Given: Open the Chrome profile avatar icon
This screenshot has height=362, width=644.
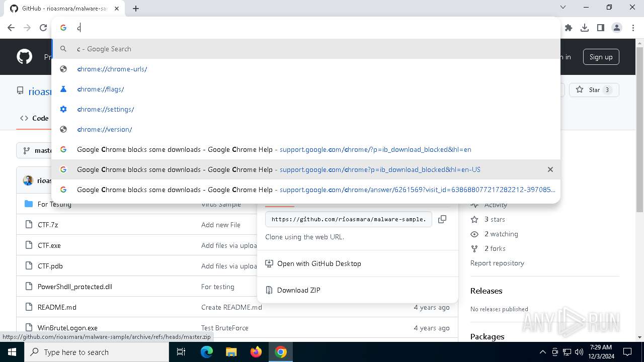Looking at the screenshot, I should 617,28.
